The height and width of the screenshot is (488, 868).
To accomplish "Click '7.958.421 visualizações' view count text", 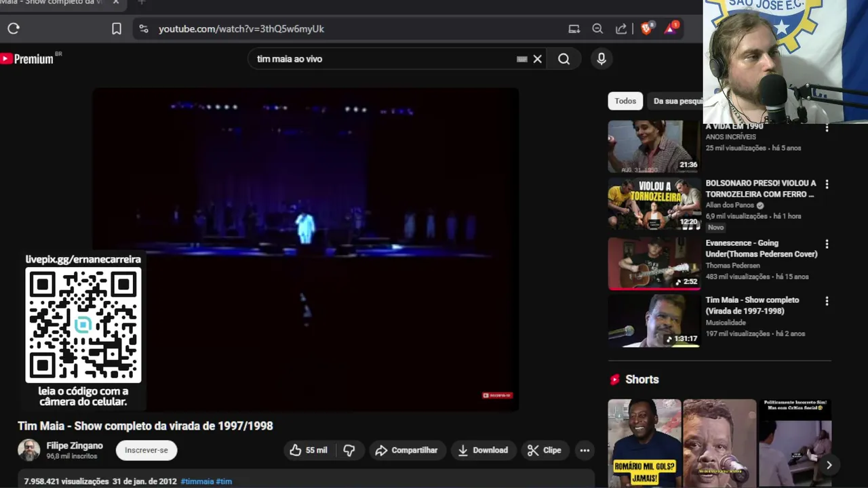I will point(66,481).
